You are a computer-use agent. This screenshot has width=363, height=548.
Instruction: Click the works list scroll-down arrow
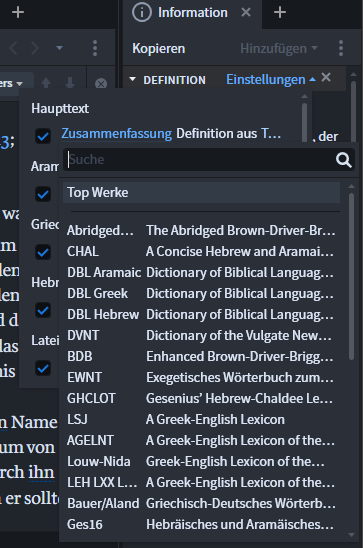[x=351, y=535]
